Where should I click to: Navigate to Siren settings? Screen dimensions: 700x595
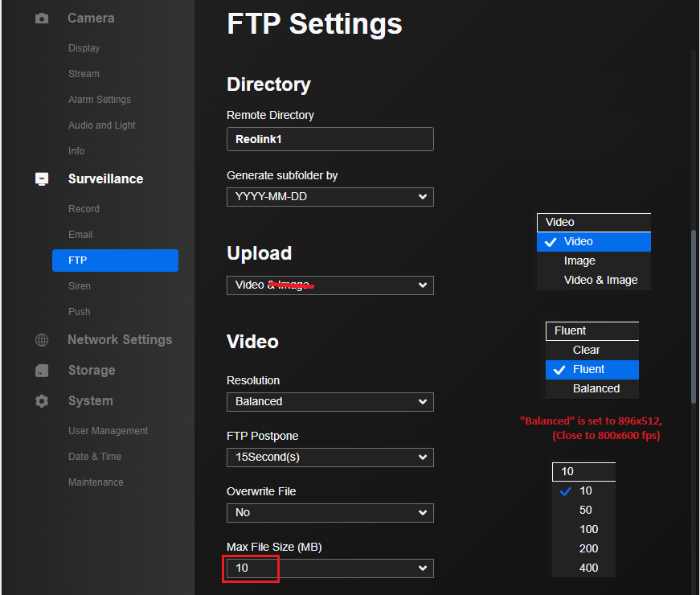coord(80,286)
